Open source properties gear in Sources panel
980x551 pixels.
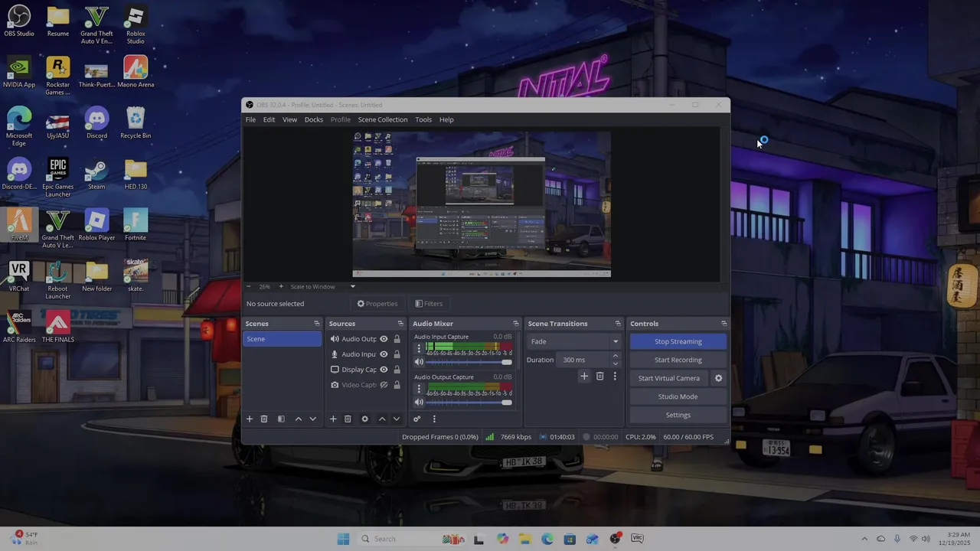[364, 419]
